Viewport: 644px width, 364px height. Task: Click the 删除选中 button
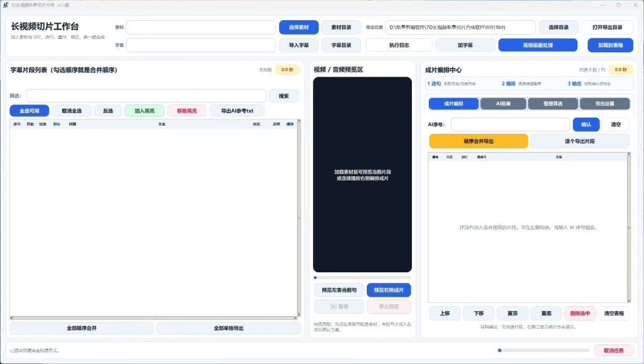(x=580, y=314)
